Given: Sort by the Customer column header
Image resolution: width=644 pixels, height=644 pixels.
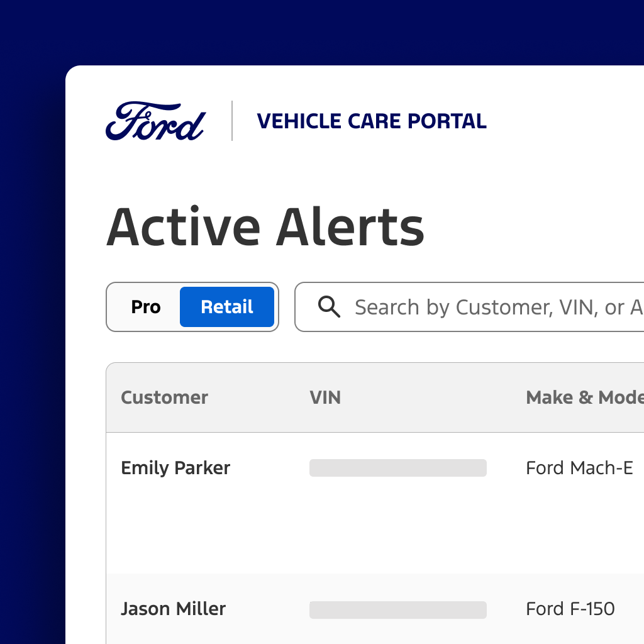Looking at the screenshot, I should 164,397.
